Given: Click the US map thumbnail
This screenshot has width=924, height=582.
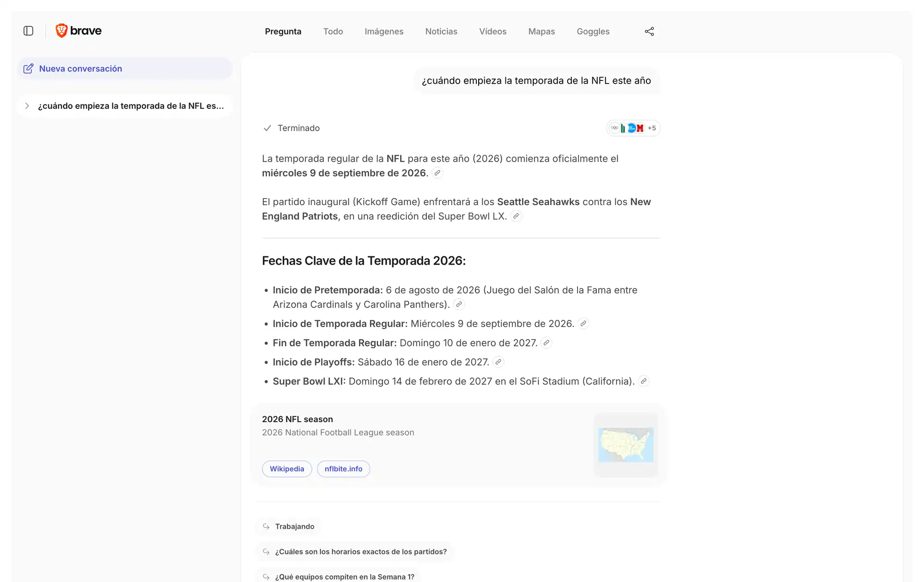Looking at the screenshot, I should coord(626,445).
